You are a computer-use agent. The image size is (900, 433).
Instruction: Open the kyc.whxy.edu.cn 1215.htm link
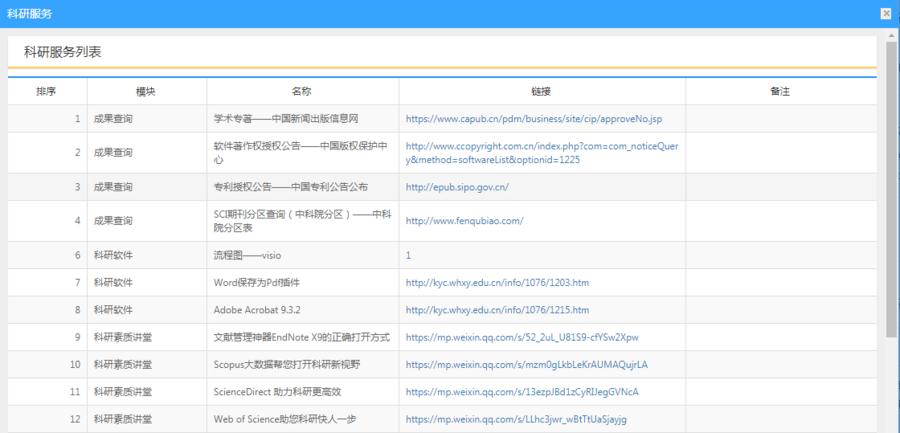click(497, 310)
